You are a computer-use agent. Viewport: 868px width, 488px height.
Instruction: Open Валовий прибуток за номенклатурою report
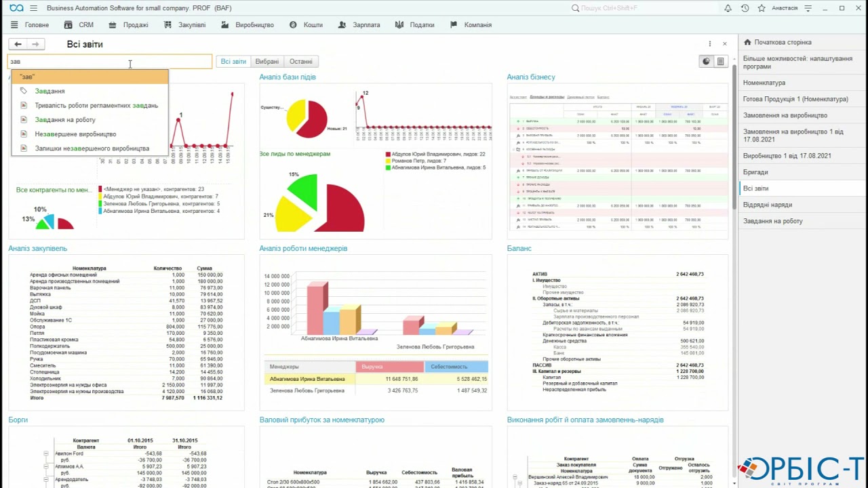point(322,420)
